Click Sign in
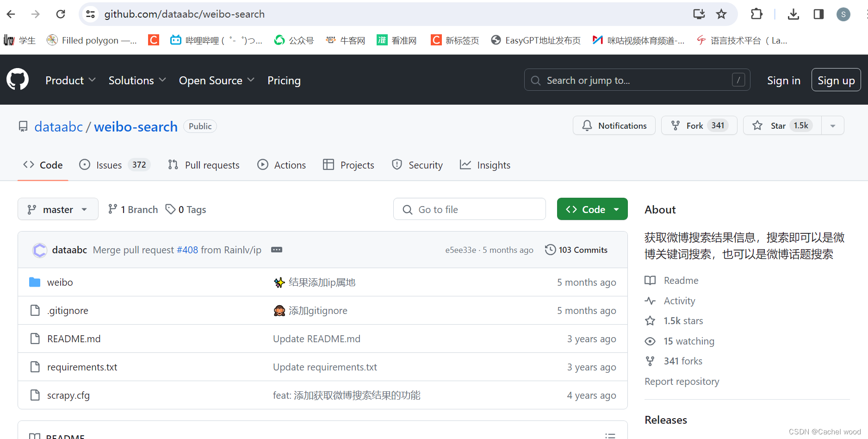The image size is (868, 439). tap(783, 80)
